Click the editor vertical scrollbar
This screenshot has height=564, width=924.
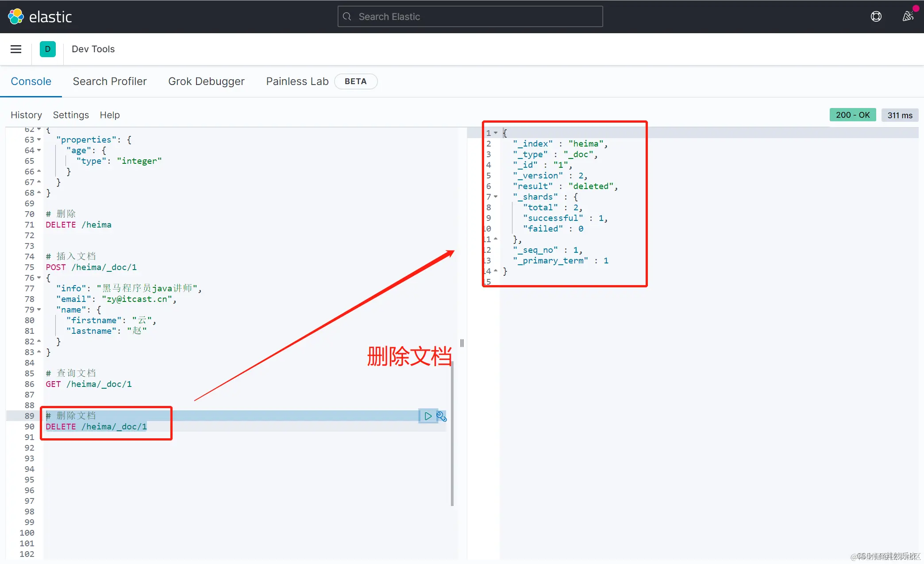[x=452, y=434]
